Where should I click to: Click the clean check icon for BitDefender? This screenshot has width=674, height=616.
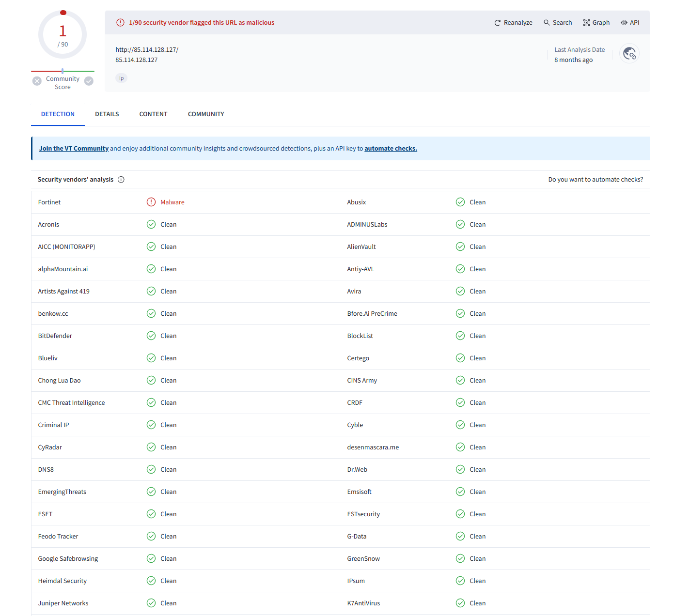(151, 336)
